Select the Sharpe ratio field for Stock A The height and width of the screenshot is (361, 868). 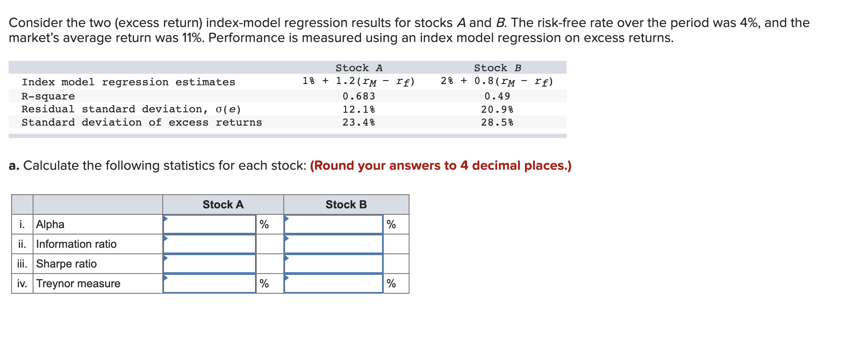click(x=210, y=263)
